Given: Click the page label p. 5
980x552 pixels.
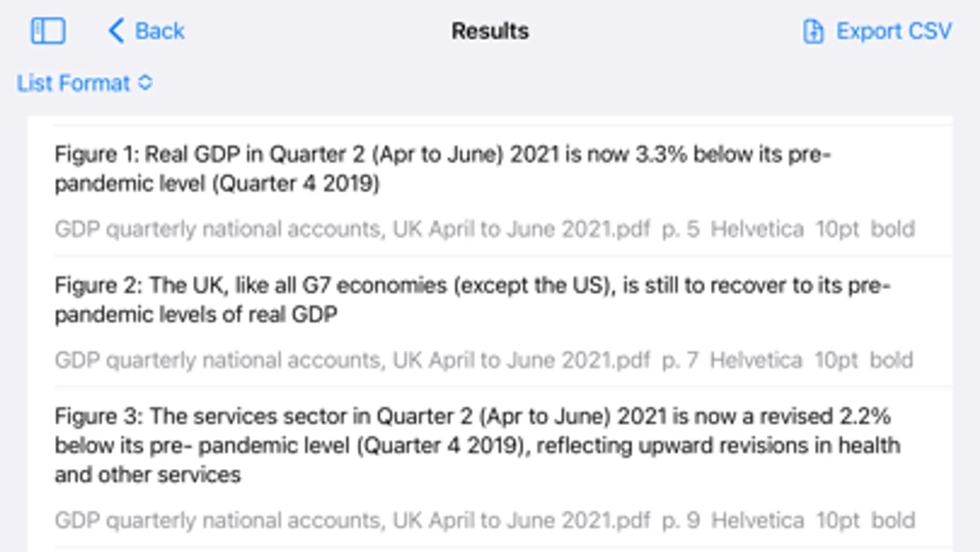Looking at the screenshot, I should coord(680,229).
